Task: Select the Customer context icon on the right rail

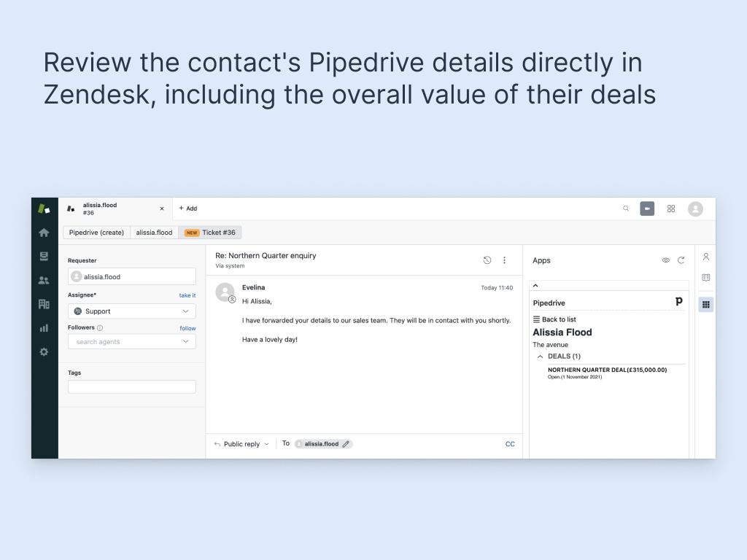Action: [705, 257]
